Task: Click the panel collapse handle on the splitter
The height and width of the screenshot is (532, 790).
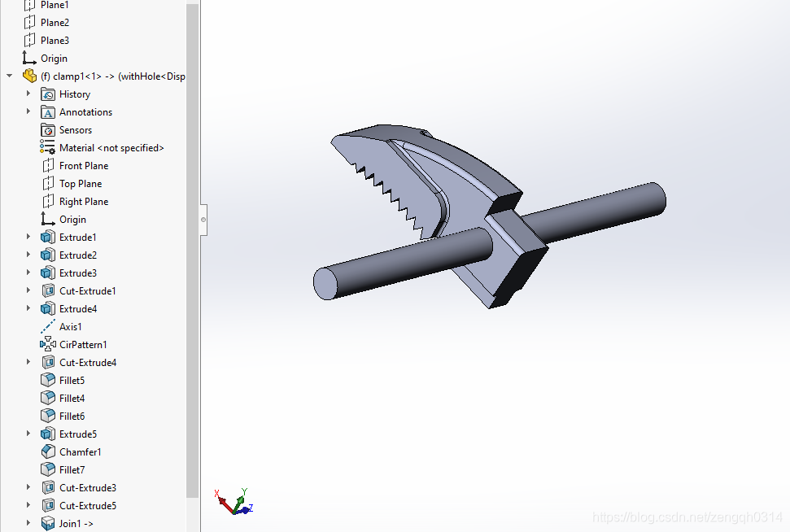Action: (x=203, y=220)
